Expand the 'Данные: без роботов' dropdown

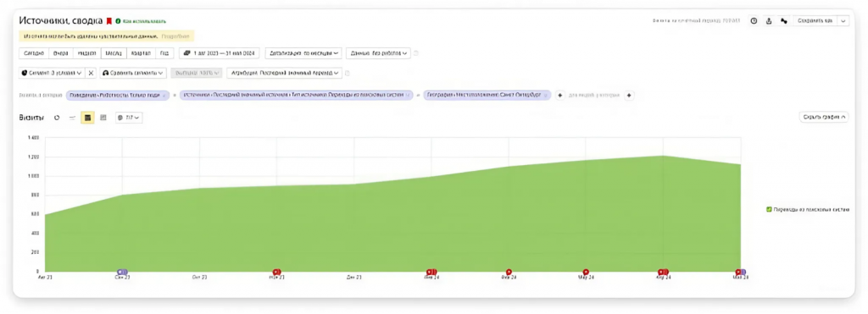(x=378, y=53)
